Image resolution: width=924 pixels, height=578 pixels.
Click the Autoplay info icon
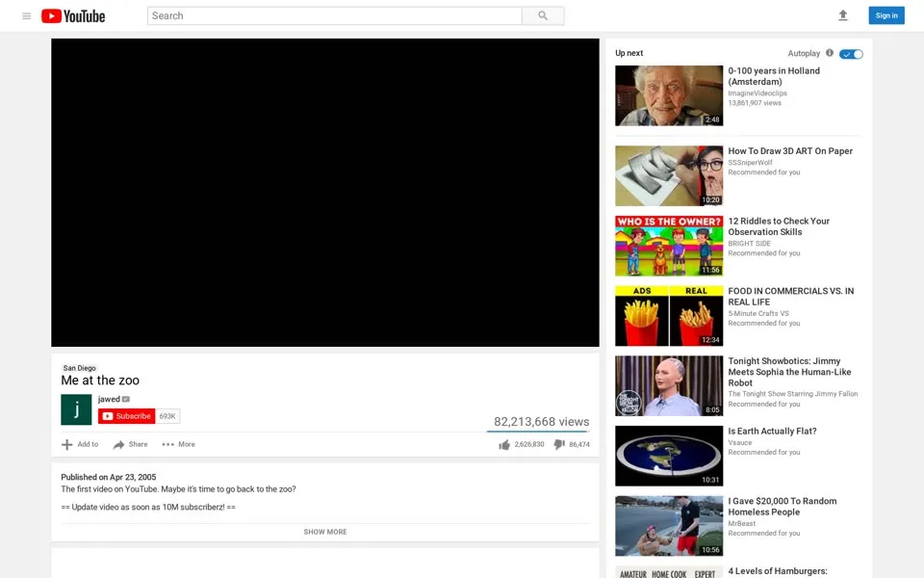point(830,53)
